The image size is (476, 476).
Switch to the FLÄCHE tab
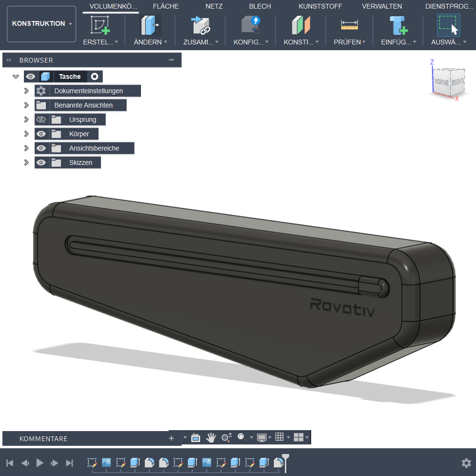click(166, 6)
